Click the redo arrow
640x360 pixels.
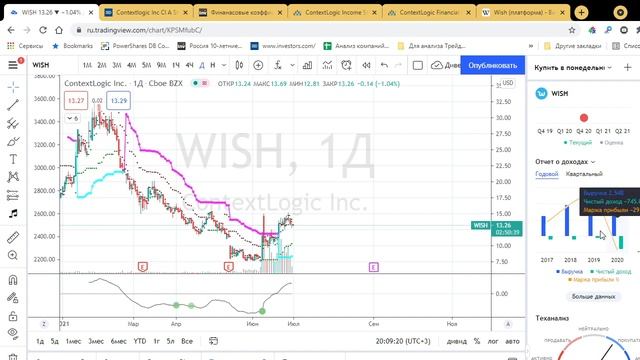click(x=398, y=65)
